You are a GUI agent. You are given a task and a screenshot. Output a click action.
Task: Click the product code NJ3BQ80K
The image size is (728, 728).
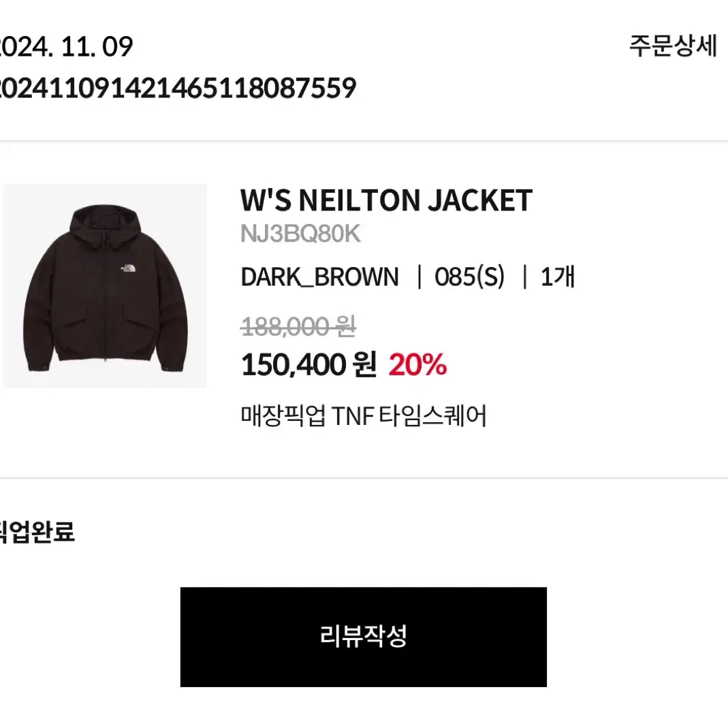coord(300,234)
